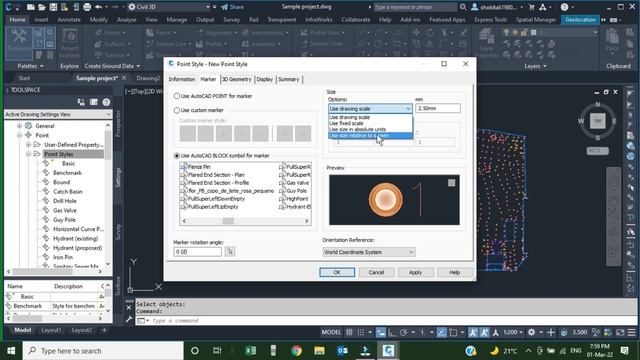The width and height of the screenshot is (640, 360).
Task: Click the Save icon in quick access toolbar
Action: tap(53, 7)
